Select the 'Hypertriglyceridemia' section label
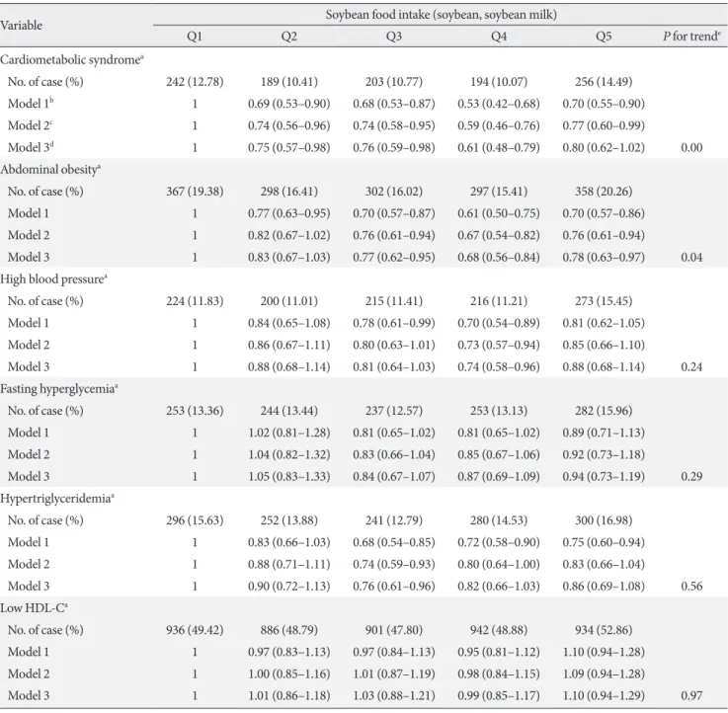This screenshot has height=713, width=728. click(57, 499)
